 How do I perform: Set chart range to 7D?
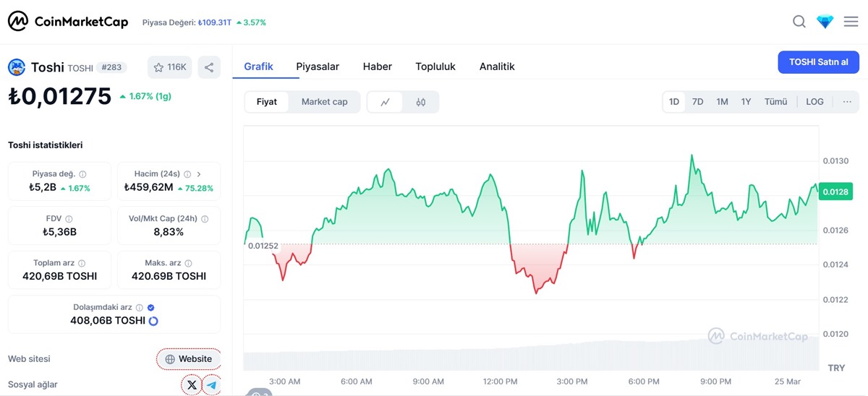[x=697, y=102]
